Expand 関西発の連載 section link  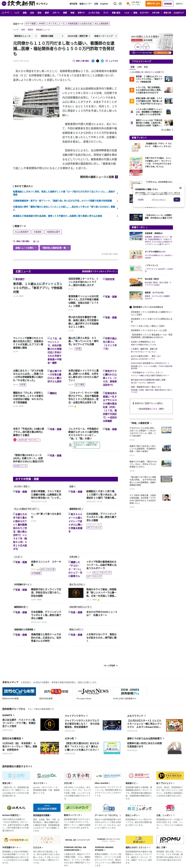(x=52, y=36)
